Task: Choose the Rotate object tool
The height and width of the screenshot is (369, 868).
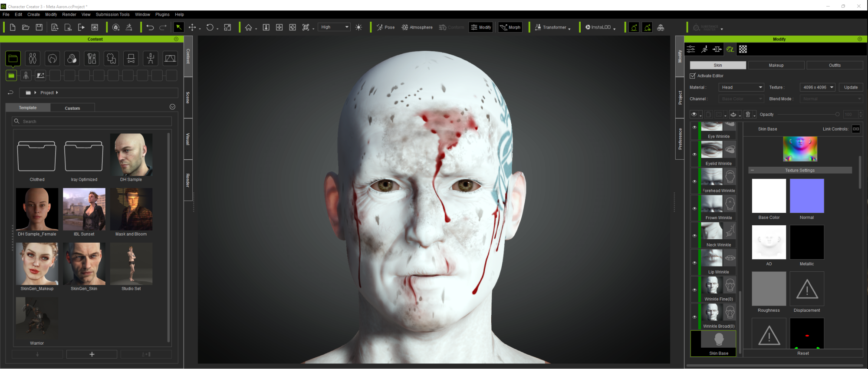Action: pyautogui.click(x=210, y=27)
